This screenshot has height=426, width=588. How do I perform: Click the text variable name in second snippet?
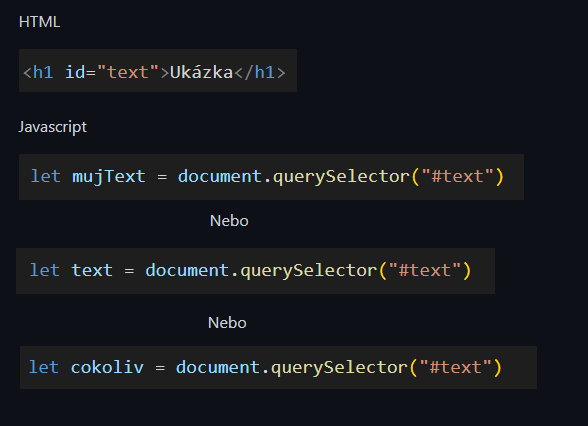point(92,270)
